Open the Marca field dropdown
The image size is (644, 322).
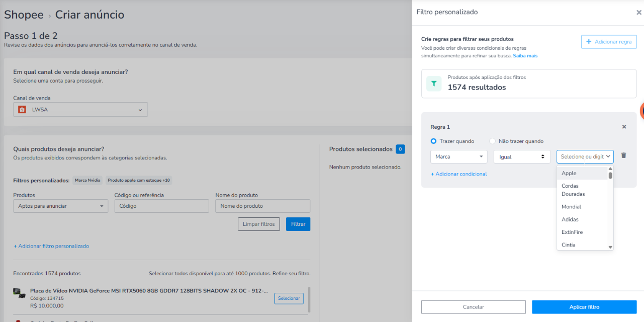[x=459, y=156]
